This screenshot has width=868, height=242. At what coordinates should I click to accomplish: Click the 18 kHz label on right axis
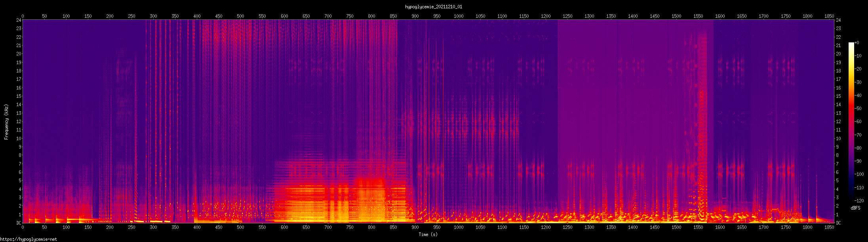tap(838, 71)
